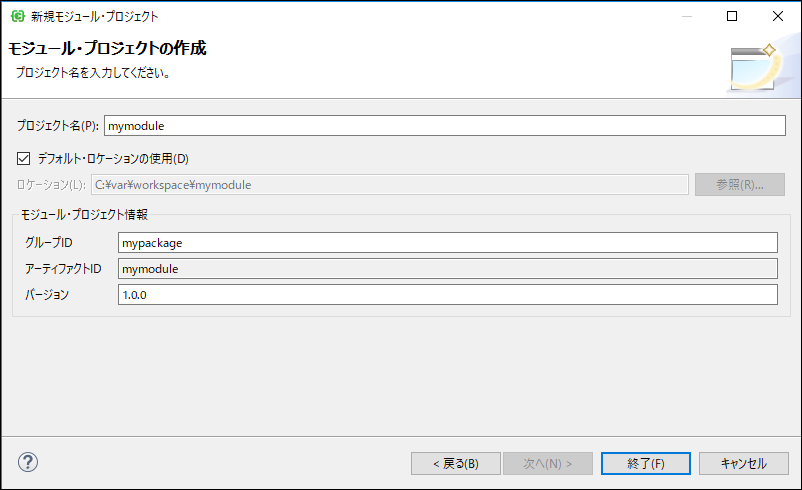Image resolution: width=802 pixels, height=490 pixels.
Task: Click the モジュール・プロジェクト情報 group label
Action: (x=85, y=214)
